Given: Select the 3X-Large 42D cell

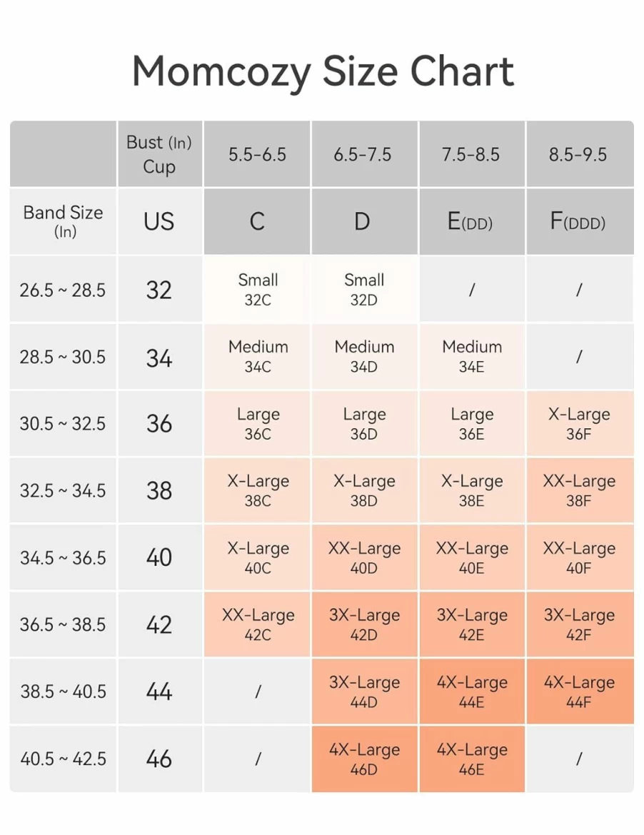Looking at the screenshot, I should (x=364, y=624).
